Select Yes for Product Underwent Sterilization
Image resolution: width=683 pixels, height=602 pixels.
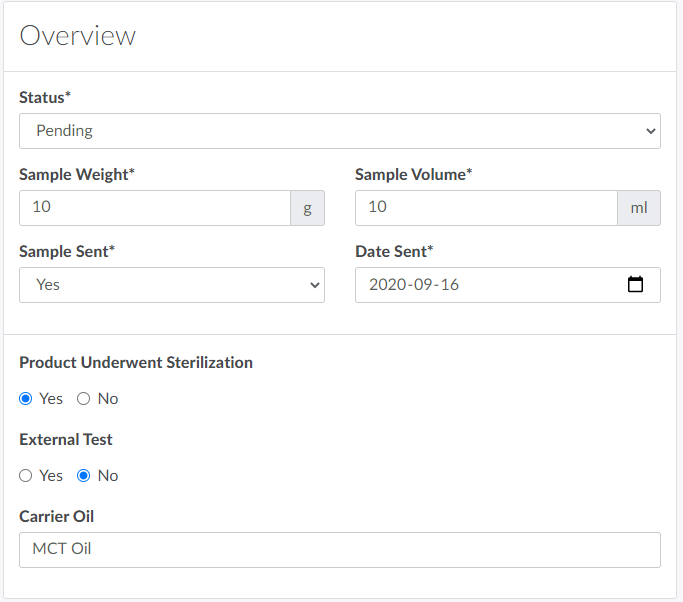(26, 399)
